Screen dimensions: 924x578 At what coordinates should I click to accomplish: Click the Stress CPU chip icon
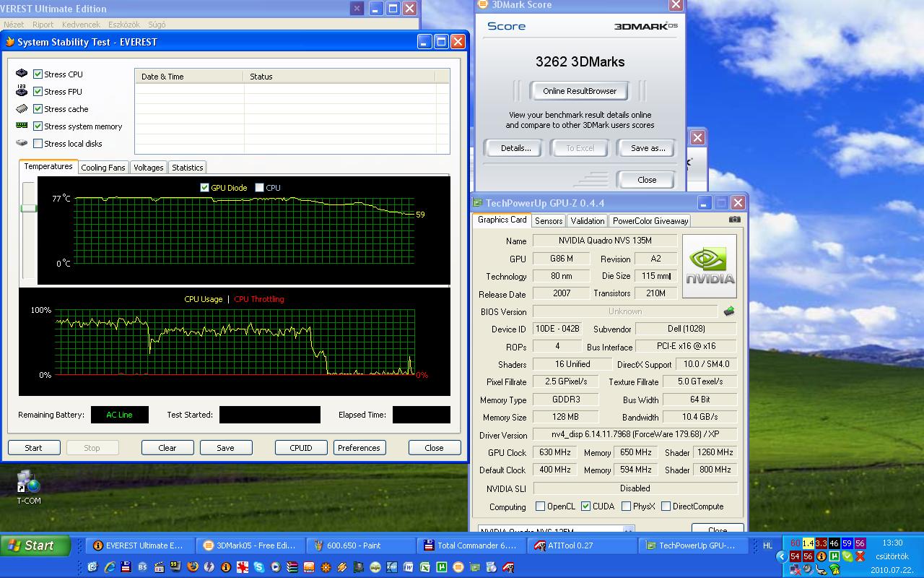click(x=22, y=74)
